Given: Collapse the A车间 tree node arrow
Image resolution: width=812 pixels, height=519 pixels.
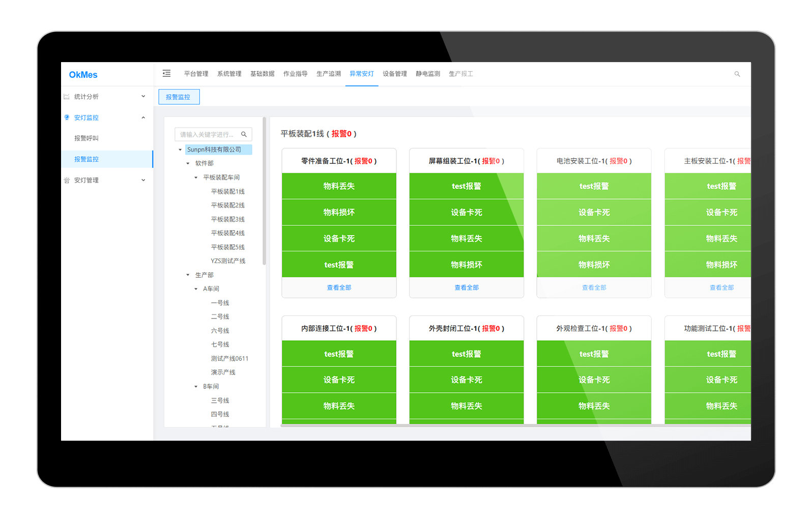Looking at the screenshot, I should (x=196, y=289).
